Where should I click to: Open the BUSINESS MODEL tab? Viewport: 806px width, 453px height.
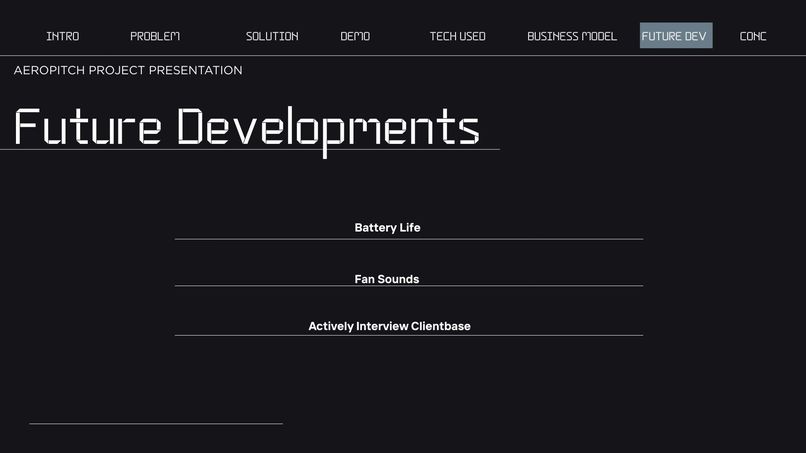coord(572,36)
